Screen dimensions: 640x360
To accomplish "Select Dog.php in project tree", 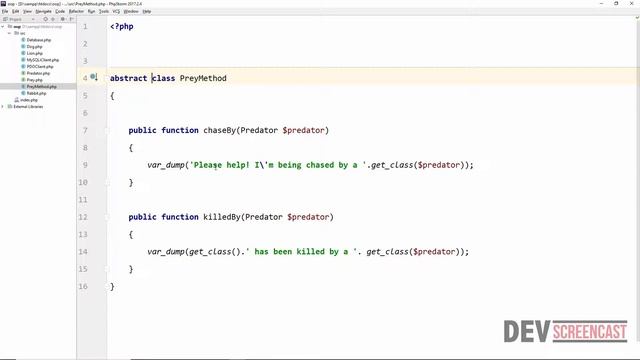I will (34, 47).
